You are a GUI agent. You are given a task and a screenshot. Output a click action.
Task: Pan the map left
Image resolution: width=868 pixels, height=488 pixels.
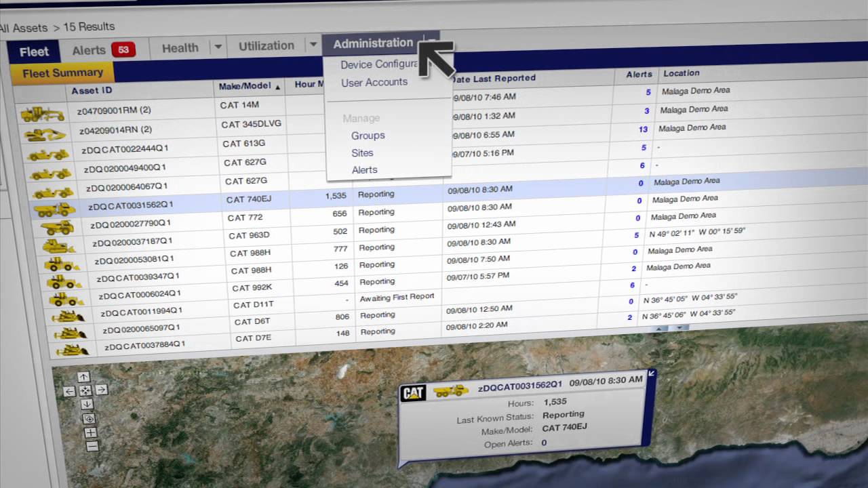tap(68, 391)
